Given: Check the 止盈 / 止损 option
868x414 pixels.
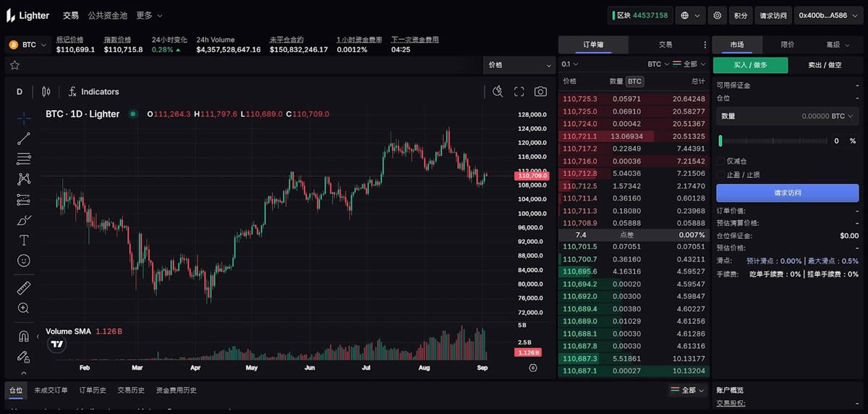Looking at the screenshot, I should (x=720, y=174).
